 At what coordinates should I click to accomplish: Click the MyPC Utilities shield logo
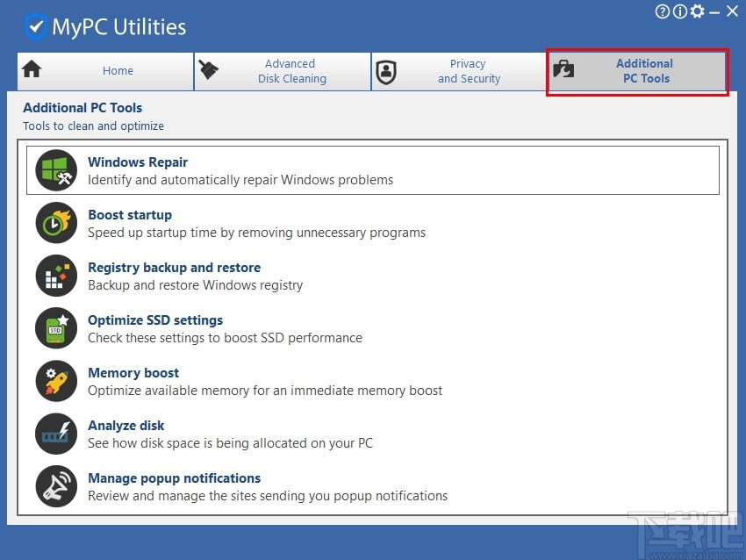point(35,26)
